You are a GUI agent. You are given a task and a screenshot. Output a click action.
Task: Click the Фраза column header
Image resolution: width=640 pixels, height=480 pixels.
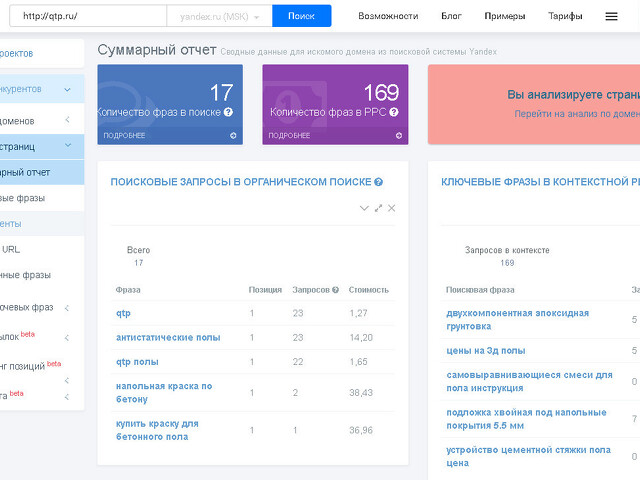point(128,290)
